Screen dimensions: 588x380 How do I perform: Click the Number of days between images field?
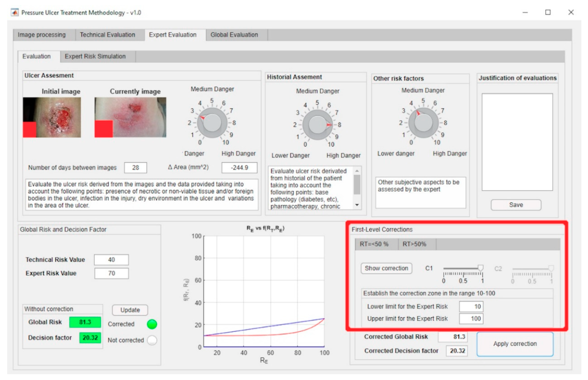click(x=135, y=168)
